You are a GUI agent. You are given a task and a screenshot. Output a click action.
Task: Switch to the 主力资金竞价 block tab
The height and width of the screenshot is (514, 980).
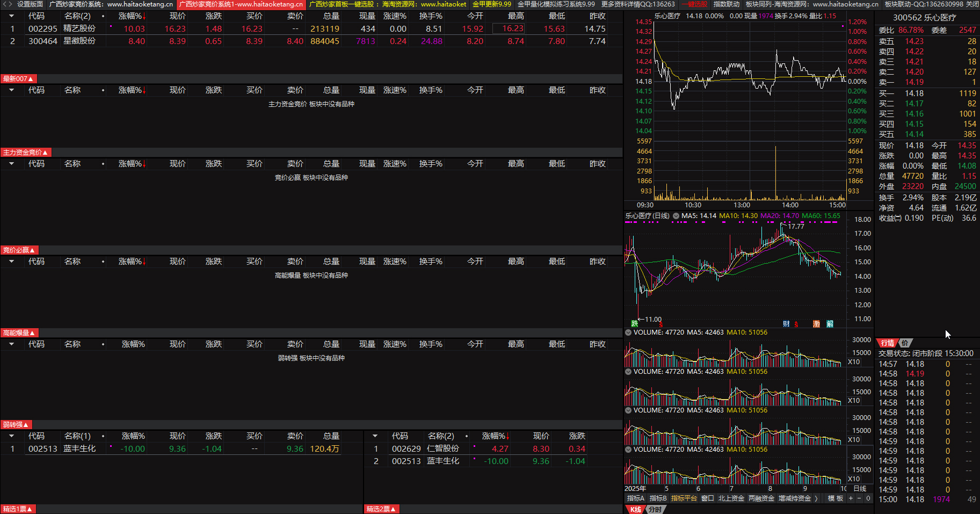coord(25,153)
